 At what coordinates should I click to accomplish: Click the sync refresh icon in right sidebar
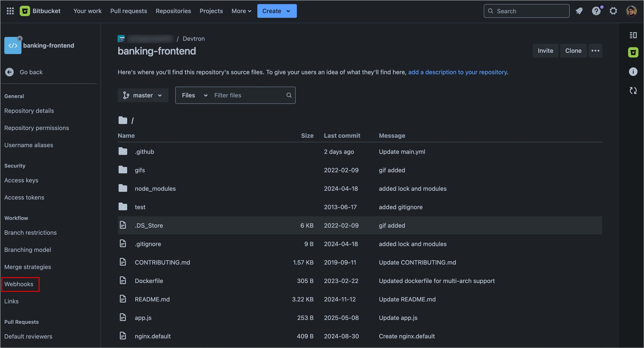point(633,90)
